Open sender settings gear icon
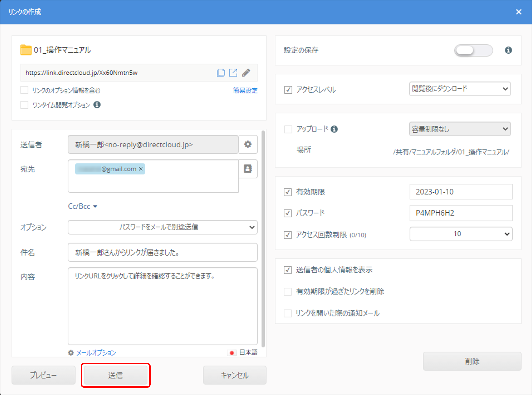 [x=248, y=144]
